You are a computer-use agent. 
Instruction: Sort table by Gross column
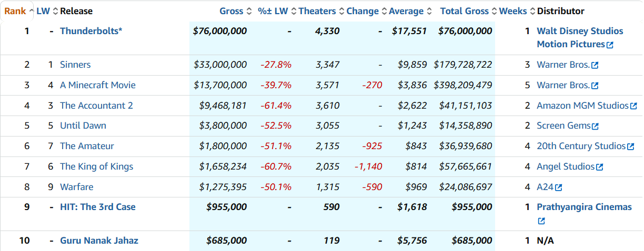232,11
